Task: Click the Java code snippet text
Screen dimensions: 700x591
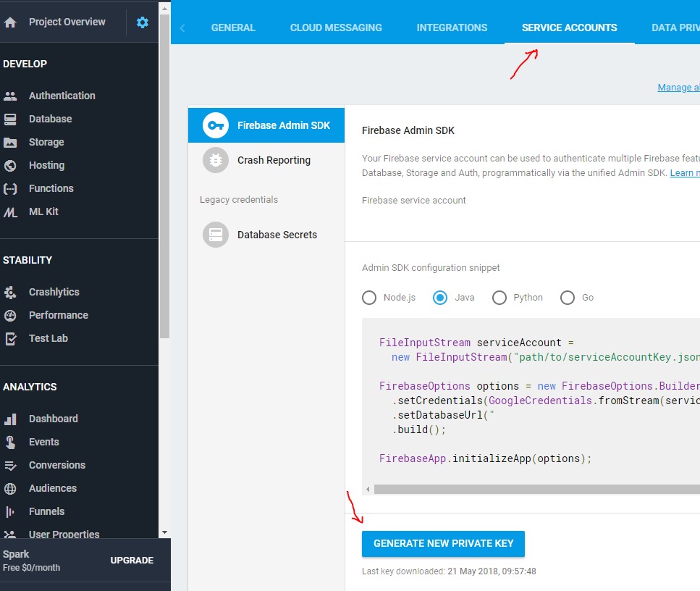Action: point(539,401)
